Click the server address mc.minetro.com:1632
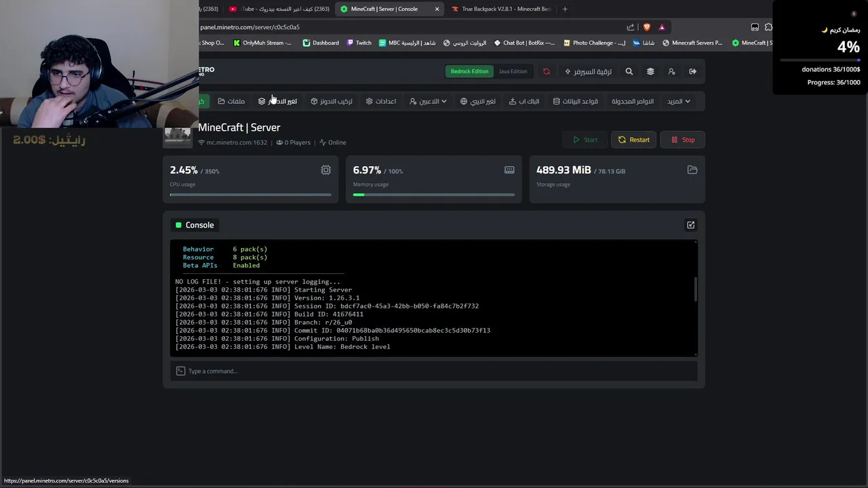The width and height of the screenshot is (868, 488). tap(236, 142)
